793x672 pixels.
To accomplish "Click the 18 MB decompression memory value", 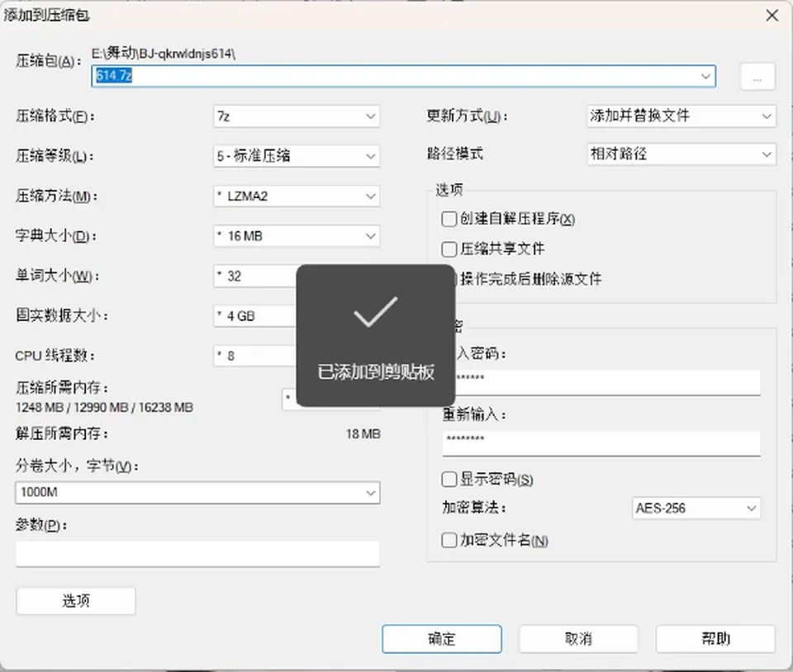I will coord(363,434).
